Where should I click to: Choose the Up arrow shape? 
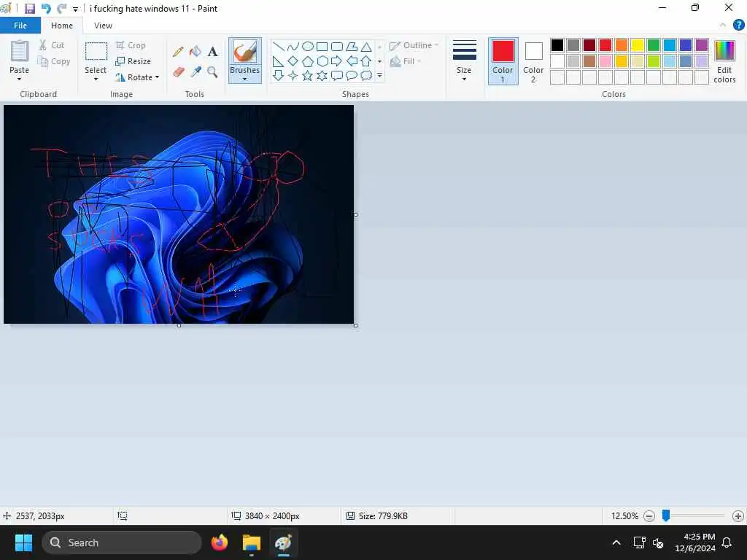(366, 61)
